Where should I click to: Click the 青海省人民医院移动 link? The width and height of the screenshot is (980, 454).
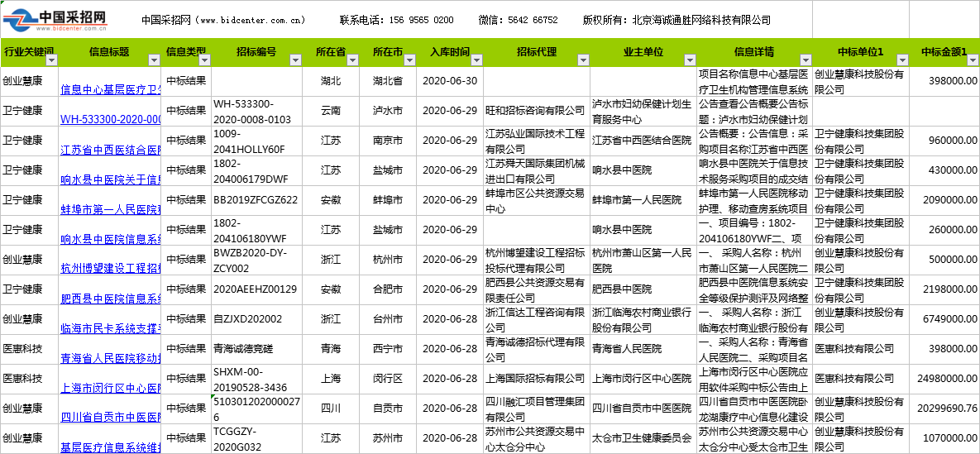[x=110, y=357]
